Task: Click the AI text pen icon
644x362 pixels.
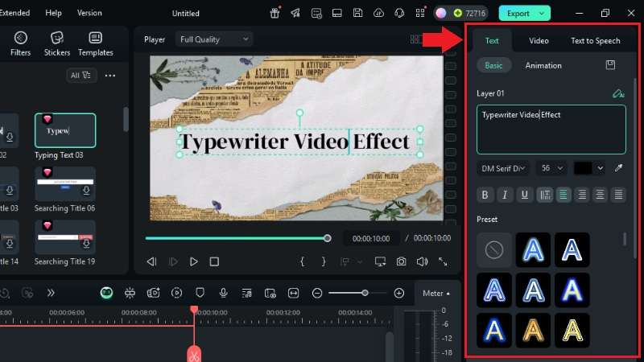Action: point(617,93)
